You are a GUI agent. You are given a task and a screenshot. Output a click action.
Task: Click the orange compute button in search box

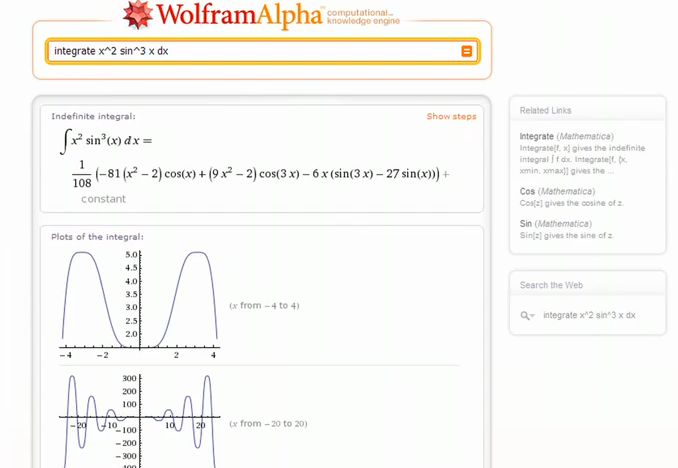pyautogui.click(x=466, y=51)
